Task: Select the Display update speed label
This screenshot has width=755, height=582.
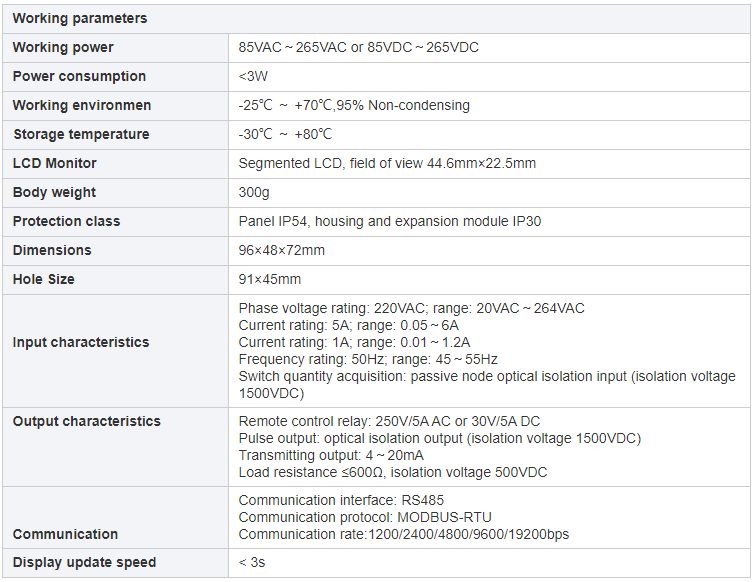Action: 84,562
